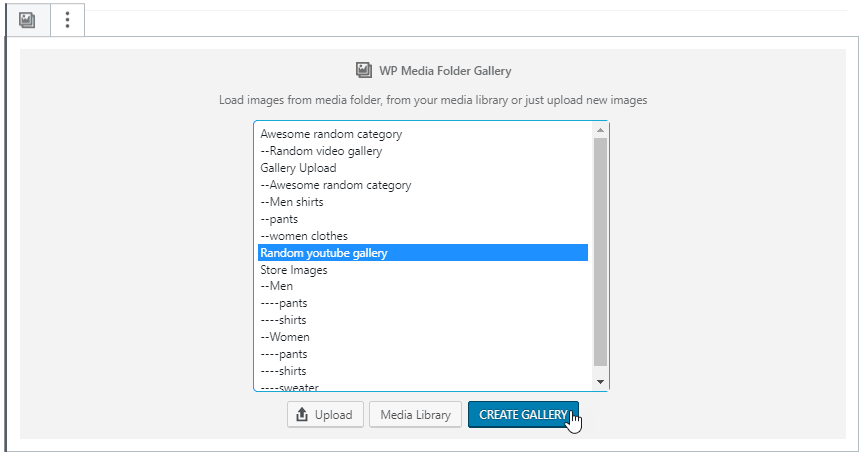Click the Upload button
Viewport: 859px width, 452px height.
tap(325, 414)
